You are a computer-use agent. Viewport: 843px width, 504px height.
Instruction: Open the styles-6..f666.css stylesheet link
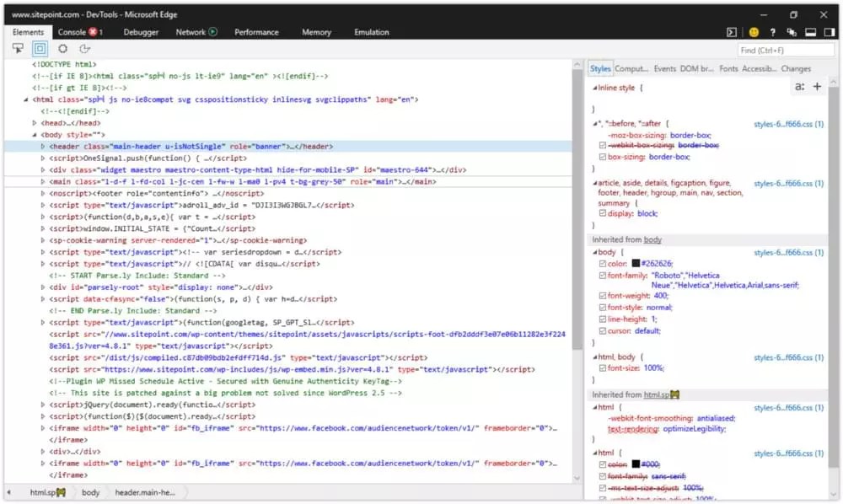[791, 251]
